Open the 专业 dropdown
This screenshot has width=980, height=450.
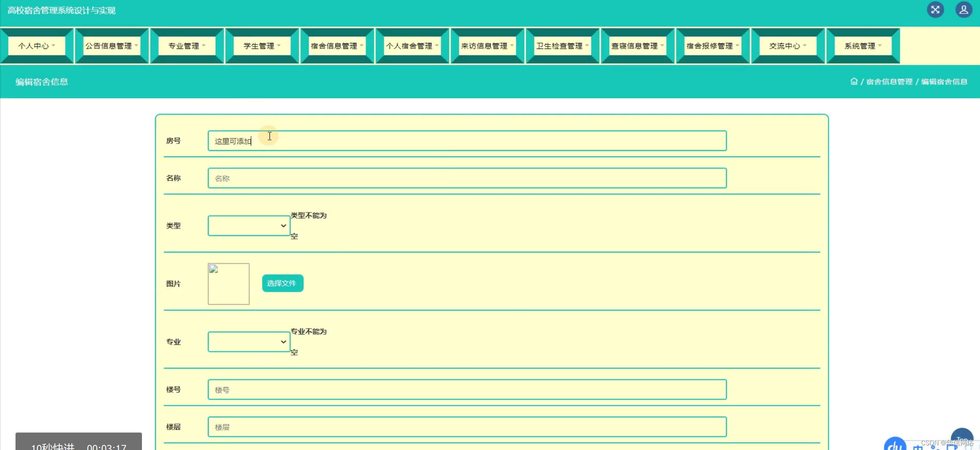click(249, 342)
